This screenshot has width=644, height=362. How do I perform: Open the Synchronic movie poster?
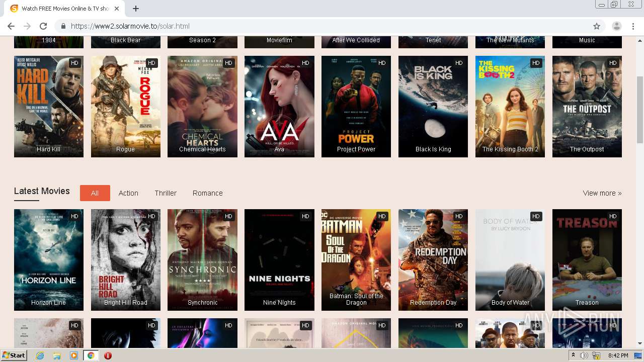[202, 260]
